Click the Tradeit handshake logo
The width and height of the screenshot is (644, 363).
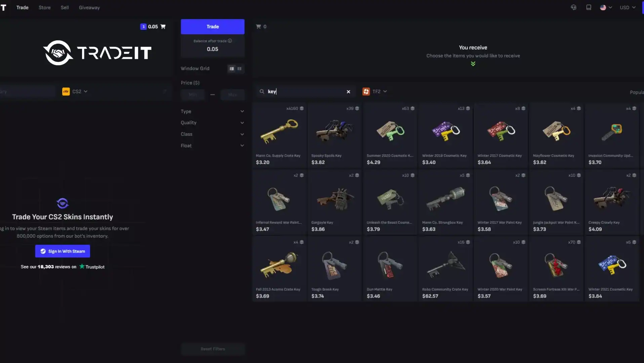58,53
